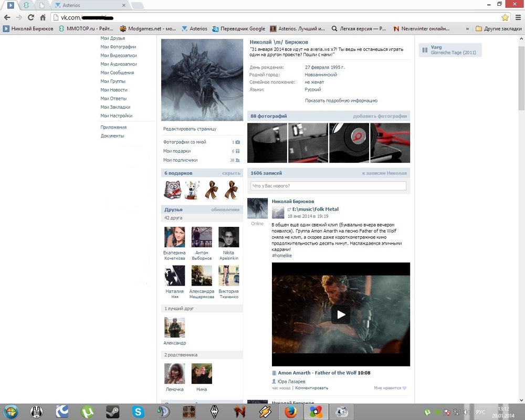Launch Steam from the taskbar
This screenshot has height=420, width=525.
(112, 412)
